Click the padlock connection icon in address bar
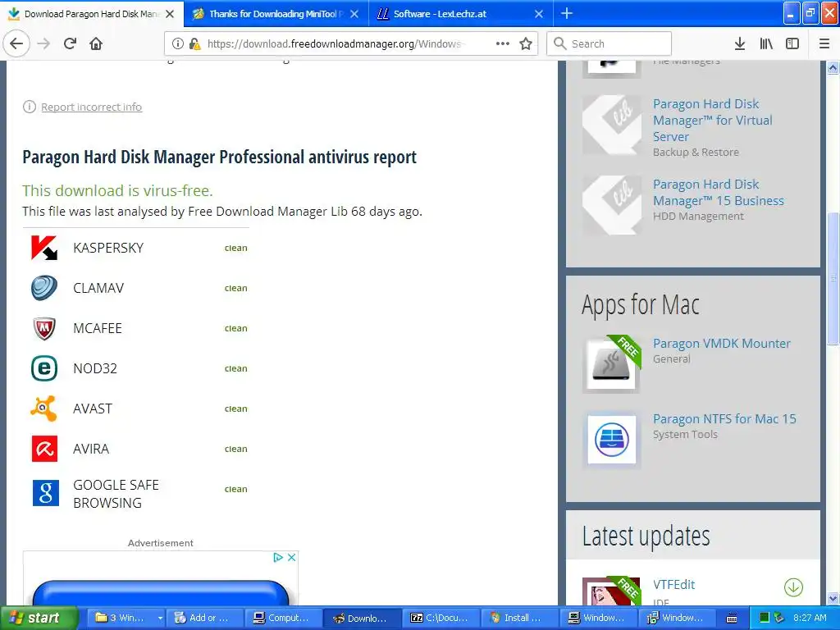840x630 pixels. click(x=194, y=43)
